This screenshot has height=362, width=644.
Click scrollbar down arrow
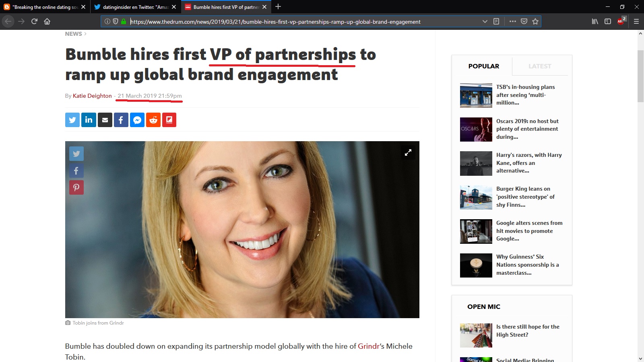[x=640, y=358]
